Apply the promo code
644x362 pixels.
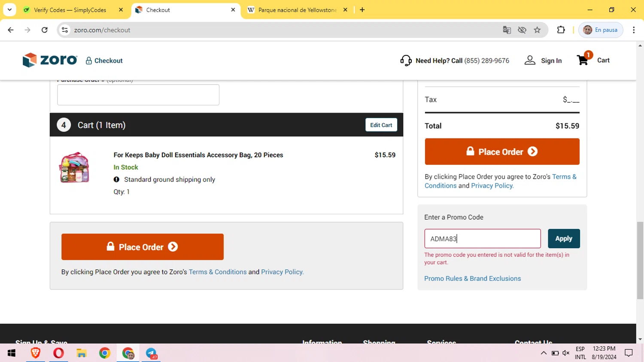(564, 239)
